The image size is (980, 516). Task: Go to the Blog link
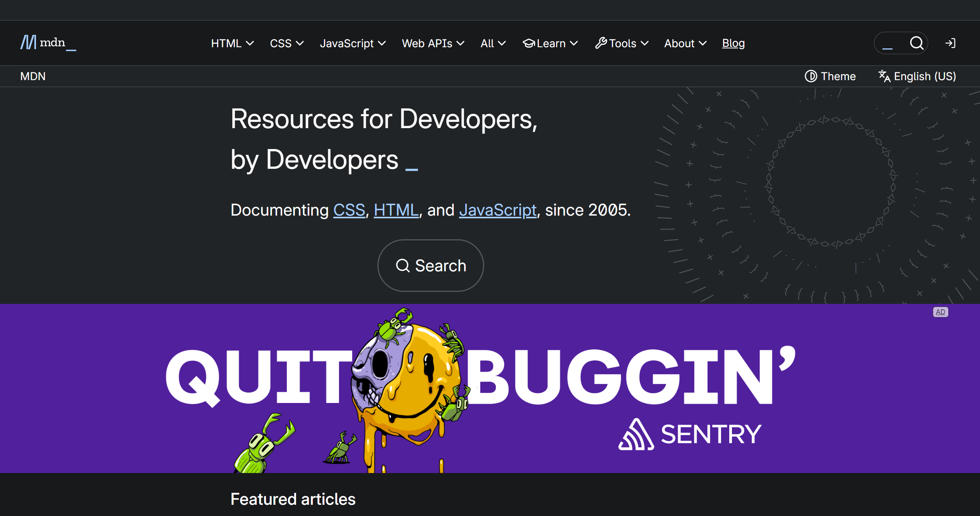coord(733,43)
